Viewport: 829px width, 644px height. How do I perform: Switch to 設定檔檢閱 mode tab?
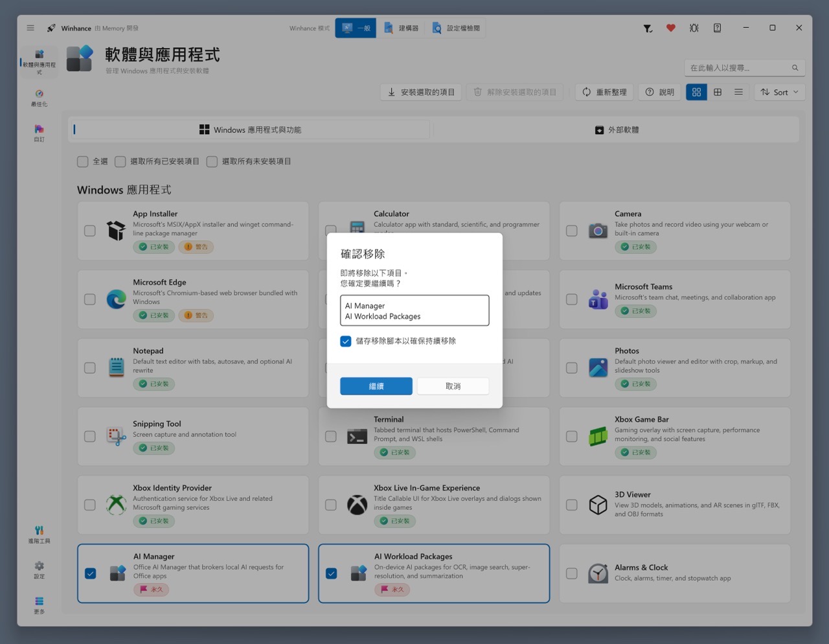pos(456,28)
